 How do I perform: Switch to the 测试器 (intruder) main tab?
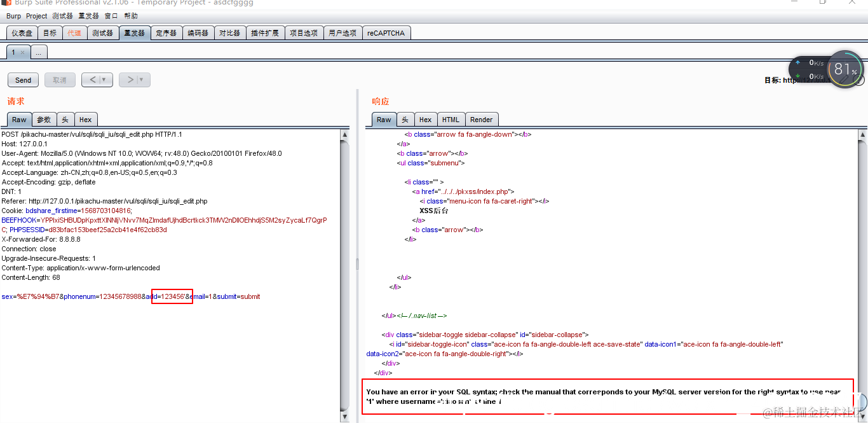(x=102, y=33)
